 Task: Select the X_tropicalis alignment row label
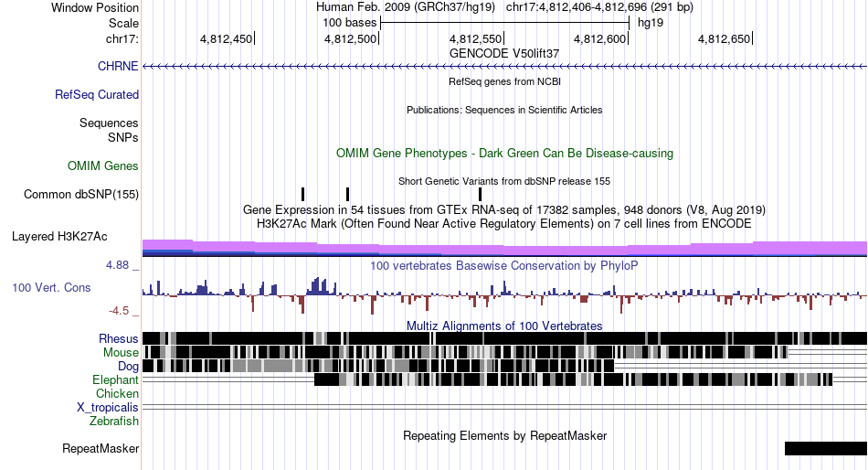pyautogui.click(x=108, y=408)
